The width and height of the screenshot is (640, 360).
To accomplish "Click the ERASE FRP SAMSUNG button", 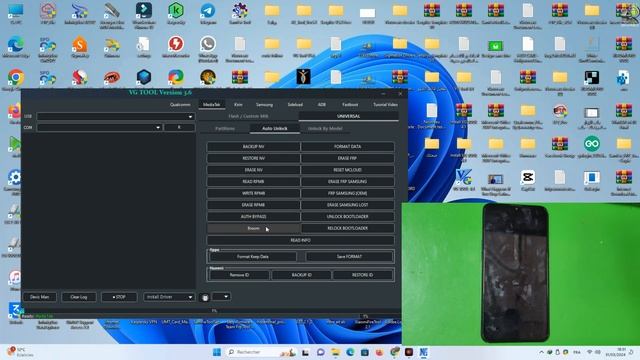I will point(348,181).
